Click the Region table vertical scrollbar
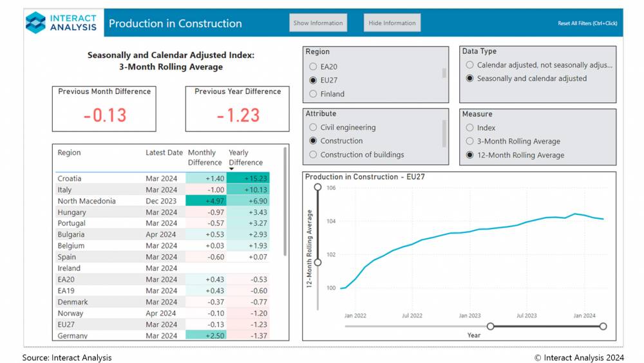This screenshot has width=644, height=363. point(285,203)
